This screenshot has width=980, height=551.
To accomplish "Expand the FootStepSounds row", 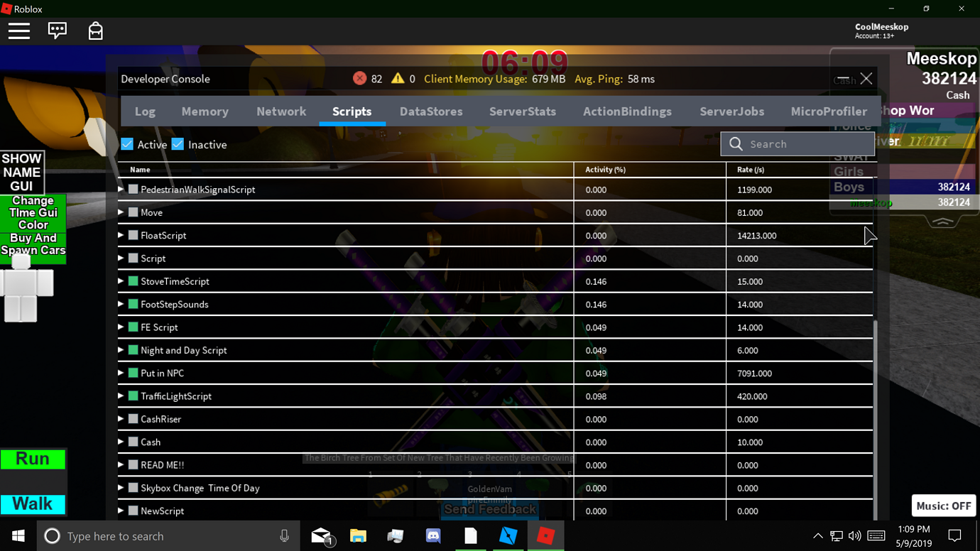I will (121, 304).
